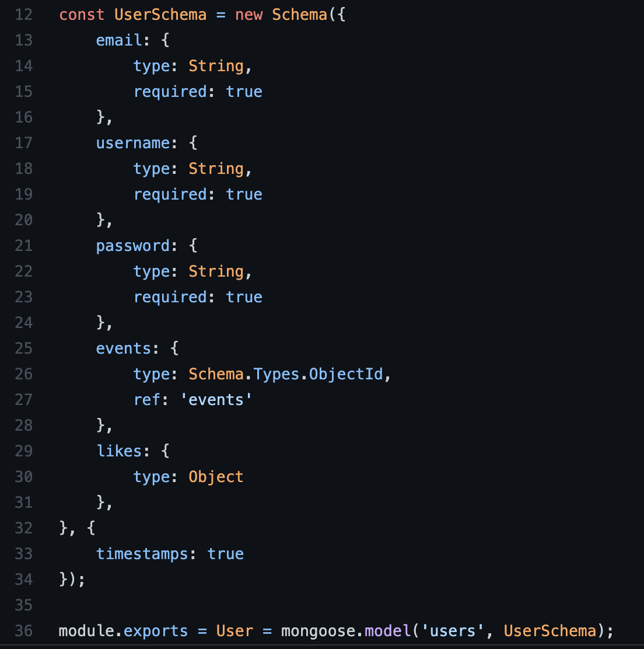Screen dimensions: 644x649
Task: Select line number 17 in the gutter
Action: click(x=24, y=143)
